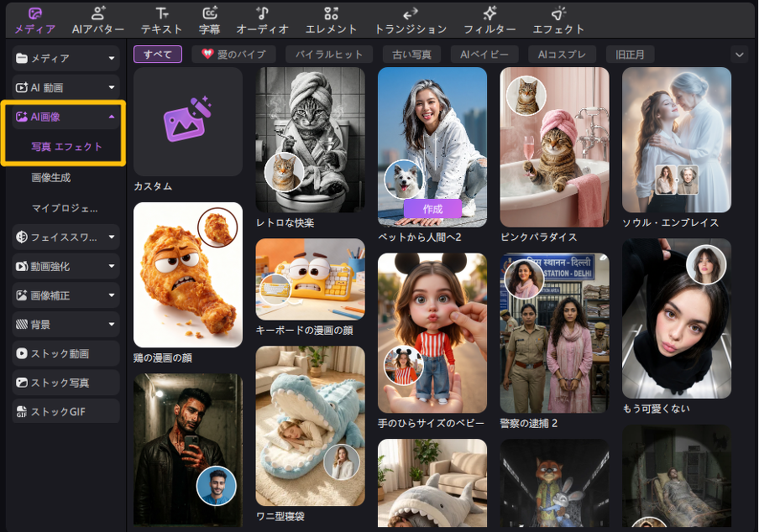This screenshot has width=759, height=532.
Task: Open 画像生成 in the sidebar
Action: point(51,177)
